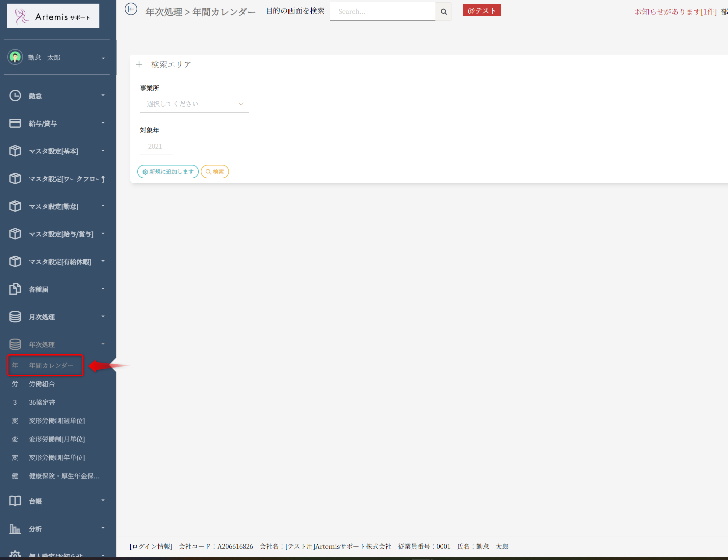
Task: Click the 台帳 book icon
Action: (15, 501)
